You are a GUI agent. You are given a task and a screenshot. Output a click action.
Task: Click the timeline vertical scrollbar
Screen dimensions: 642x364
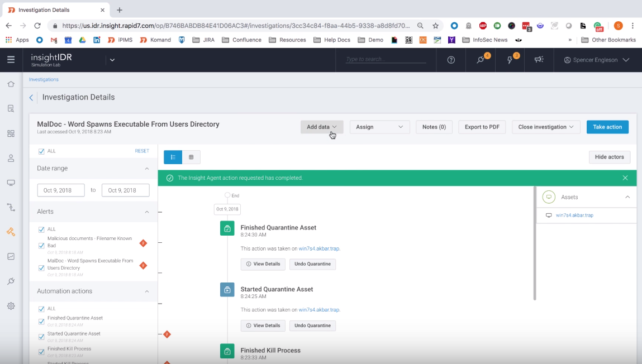coord(535,243)
